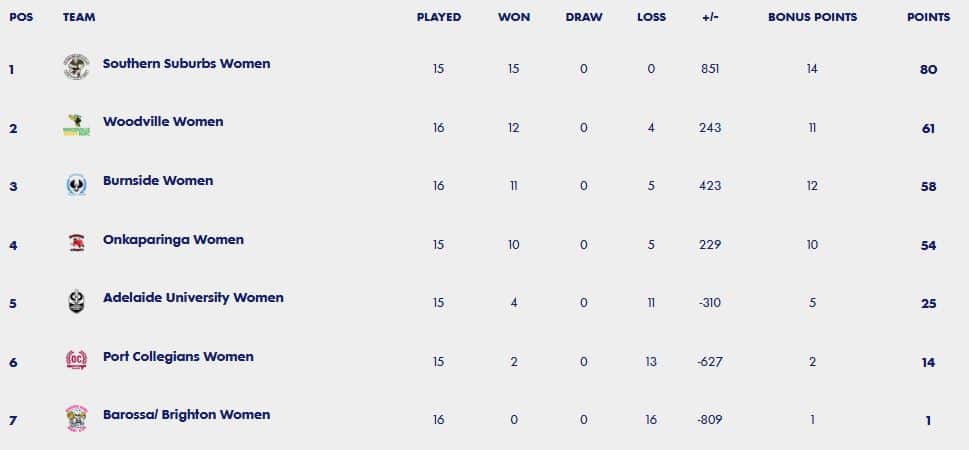This screenshot has width=969, height=450.
Task: Select the Burnside Women team name
Action: (158, 180)
